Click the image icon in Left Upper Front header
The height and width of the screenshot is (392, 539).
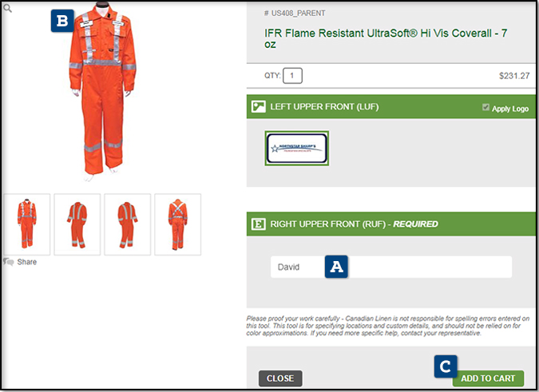click(x=259, y=106)
